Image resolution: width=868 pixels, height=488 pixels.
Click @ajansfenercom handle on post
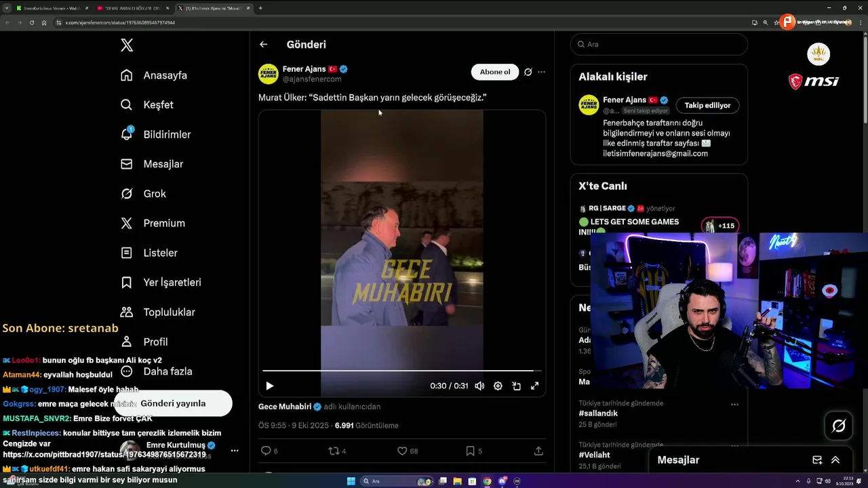312,79
